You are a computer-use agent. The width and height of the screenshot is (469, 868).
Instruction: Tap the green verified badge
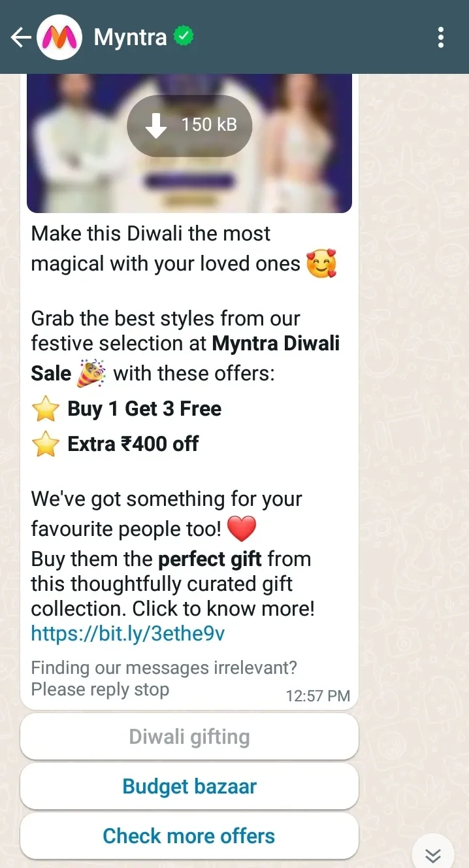coord(184,36)
